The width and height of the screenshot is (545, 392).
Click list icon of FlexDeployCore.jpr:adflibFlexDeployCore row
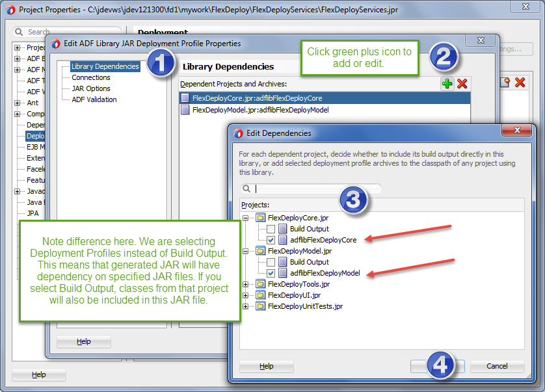click(x=185, y=98)
